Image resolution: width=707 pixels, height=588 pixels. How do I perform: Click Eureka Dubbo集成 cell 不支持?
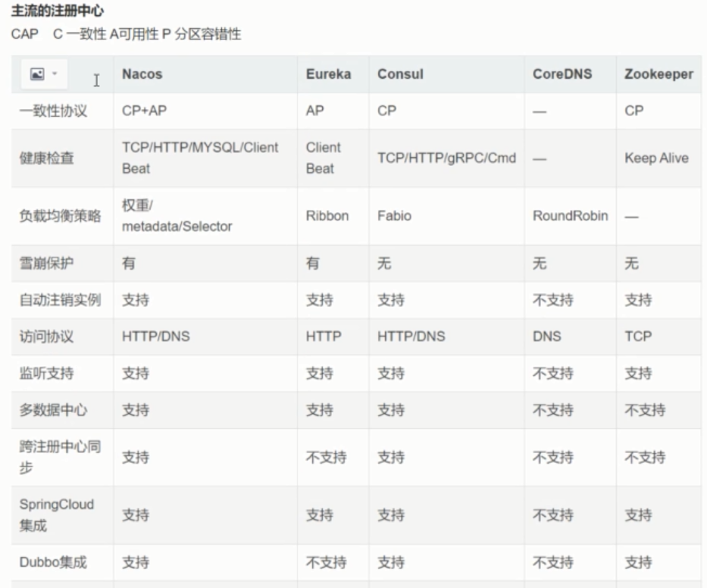coord(326,562)
